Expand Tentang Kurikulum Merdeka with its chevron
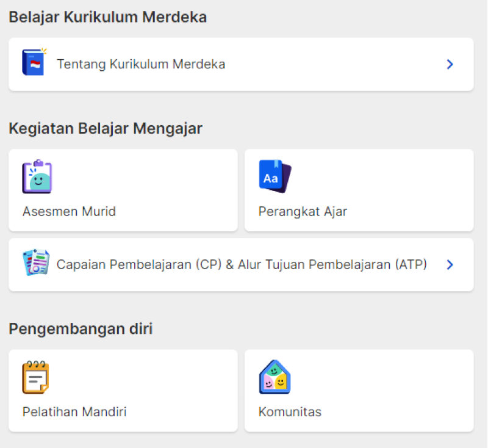The height and width of the screenshot is (448, 488). tap(450, 63)
